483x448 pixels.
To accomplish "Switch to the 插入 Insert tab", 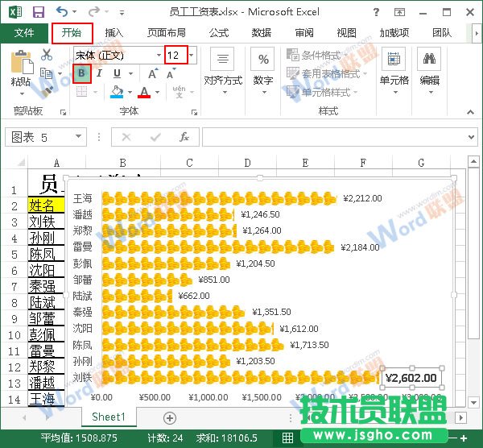I will [x=114, y=33].
